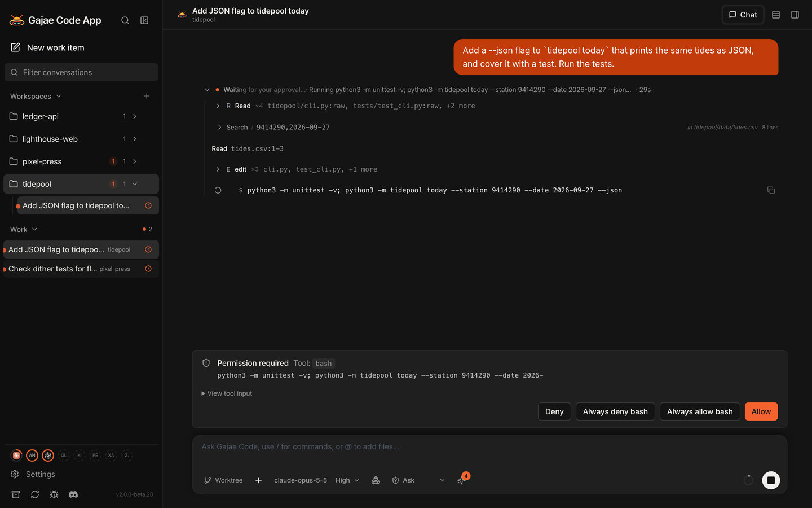Click into Ask Gajae Code prompt box
The image size is (812, 508).
(x=489, y=447)
